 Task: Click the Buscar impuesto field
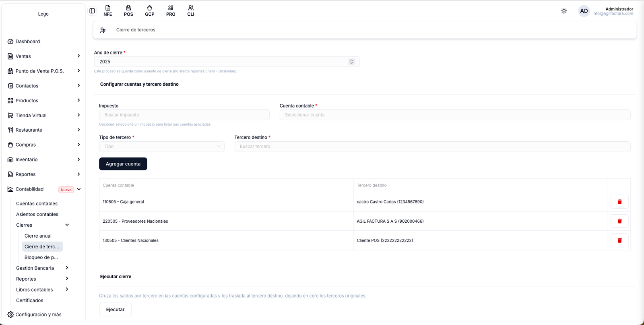184,115
